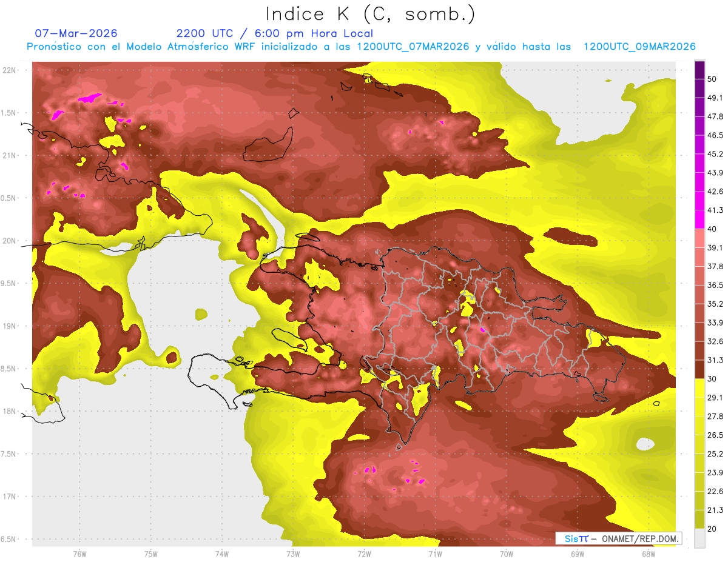Click the colorbar value '36.5'
728x562 pixels.
click(715, 285)
